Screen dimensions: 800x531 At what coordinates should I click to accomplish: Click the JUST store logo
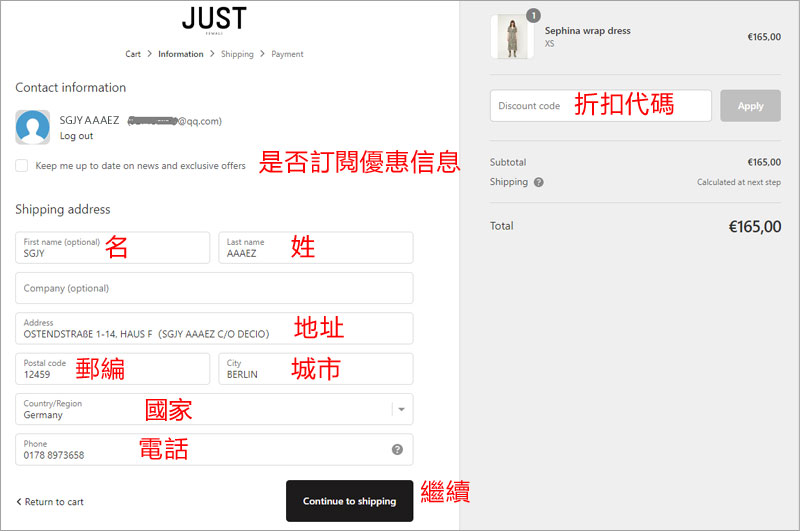pos(214,19)
